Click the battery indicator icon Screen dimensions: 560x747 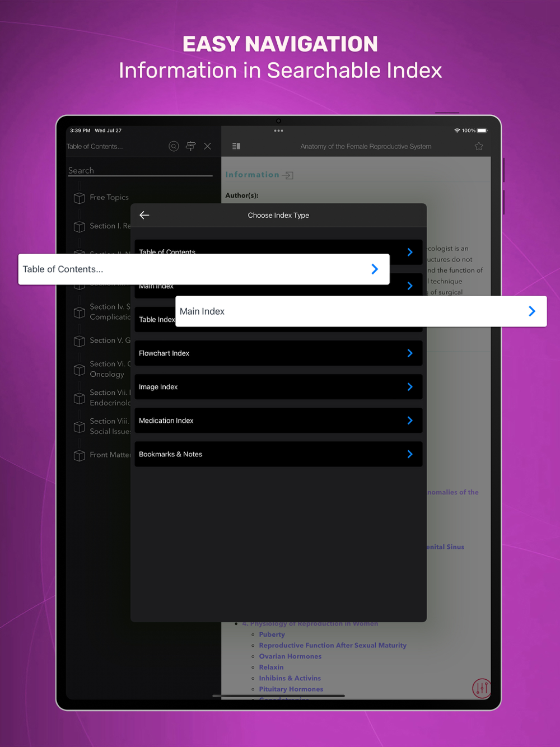point(482,130)
